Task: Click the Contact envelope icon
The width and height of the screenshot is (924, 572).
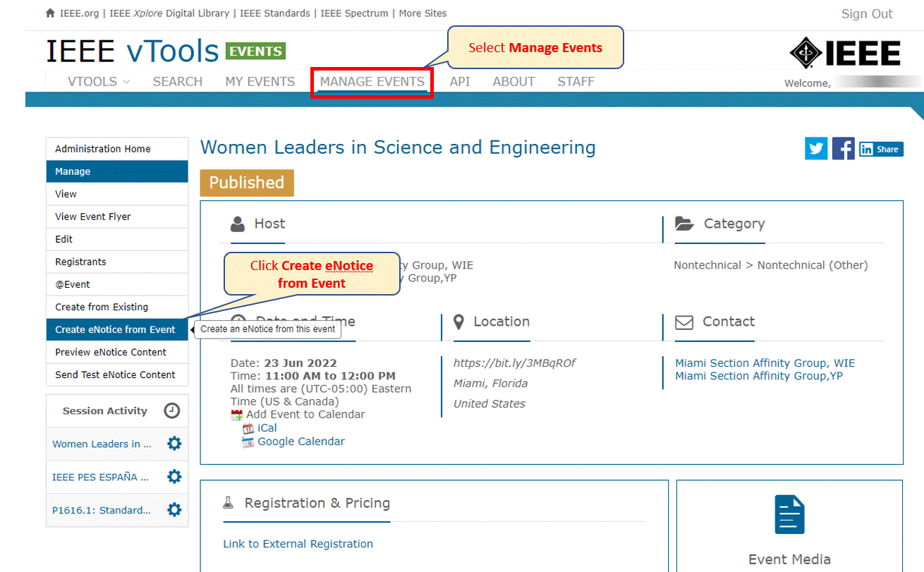Action: [684, 322]
